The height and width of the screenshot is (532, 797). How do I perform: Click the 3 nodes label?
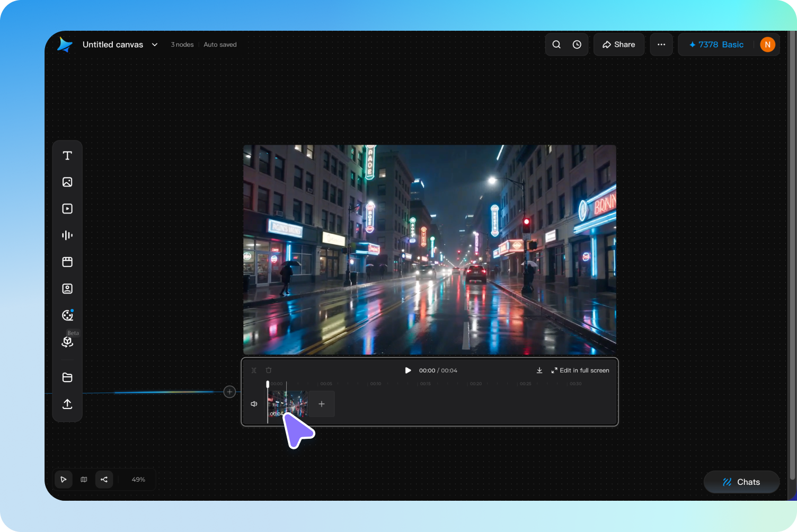click(182, 45)
